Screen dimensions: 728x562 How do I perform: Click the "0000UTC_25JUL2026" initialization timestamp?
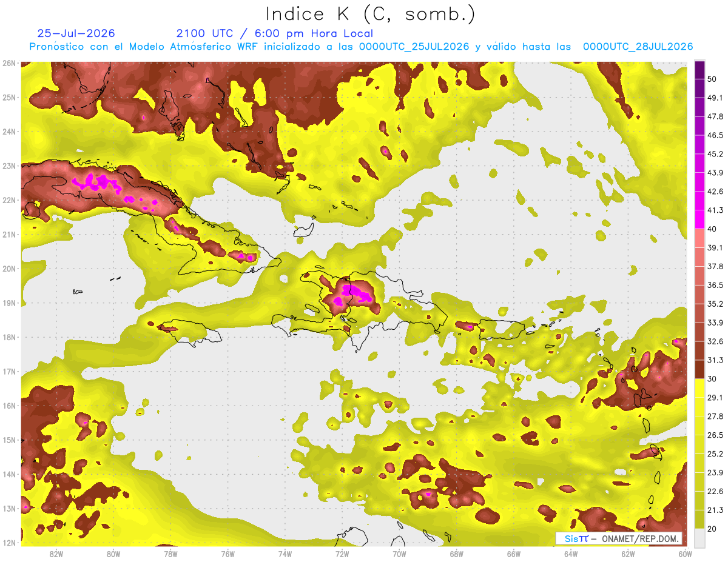414,47
